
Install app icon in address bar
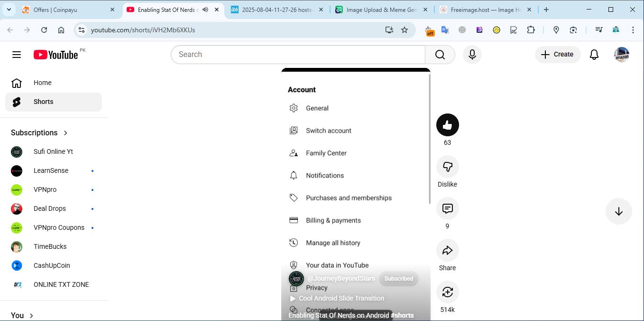pos(389,30)
